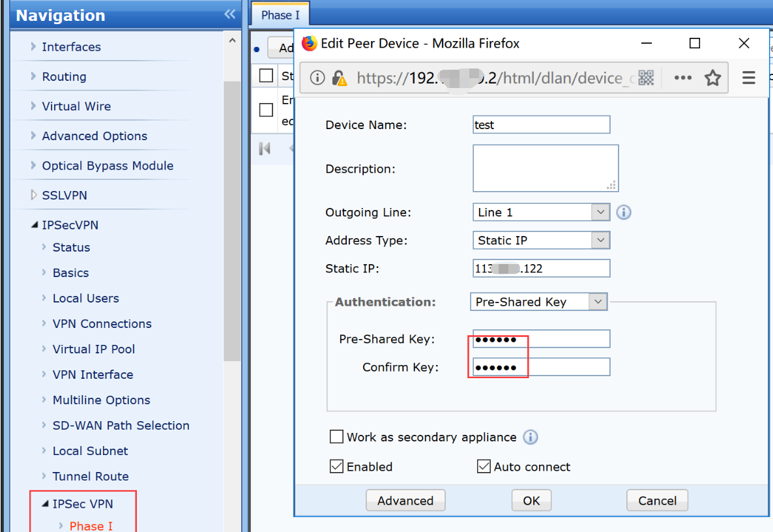
Task: Collapse the IPSecVPN navigation section
Action: (x=34, y=224)
